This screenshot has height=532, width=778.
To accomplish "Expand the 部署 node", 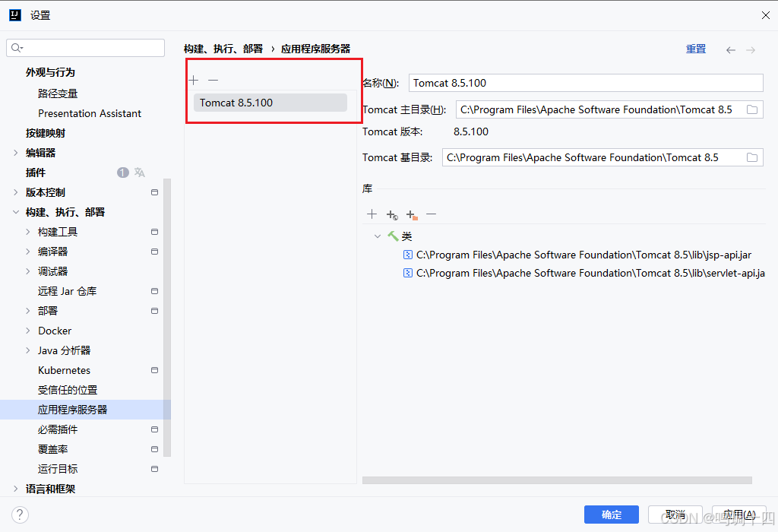I will click(28, 311).
